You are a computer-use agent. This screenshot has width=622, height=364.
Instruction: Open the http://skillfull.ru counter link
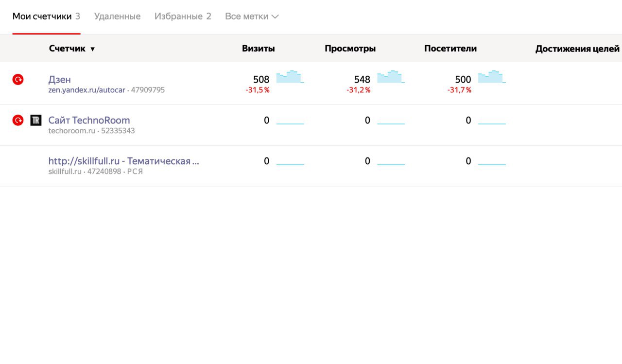124,161
